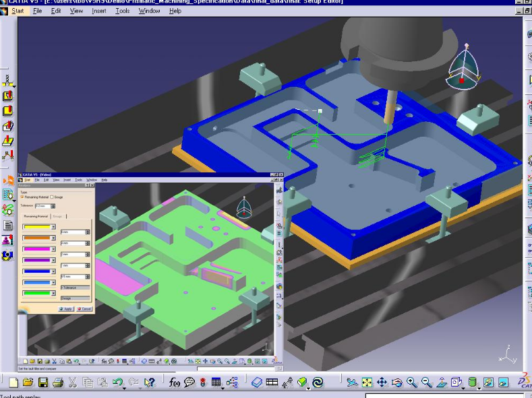The width and height of the screenshot is (532, 398).
Task: Select the Profile Contouring operation icon
Action: (x=7, y=126)
